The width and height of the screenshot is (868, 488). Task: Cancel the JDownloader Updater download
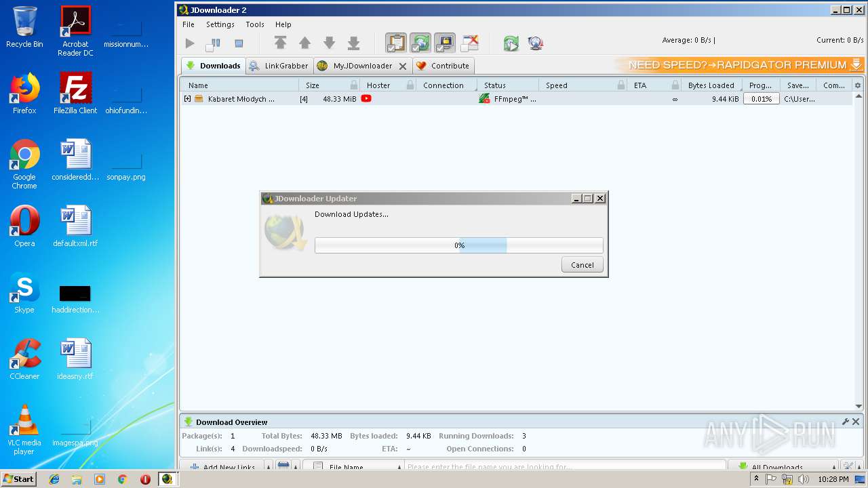(582, 265)
